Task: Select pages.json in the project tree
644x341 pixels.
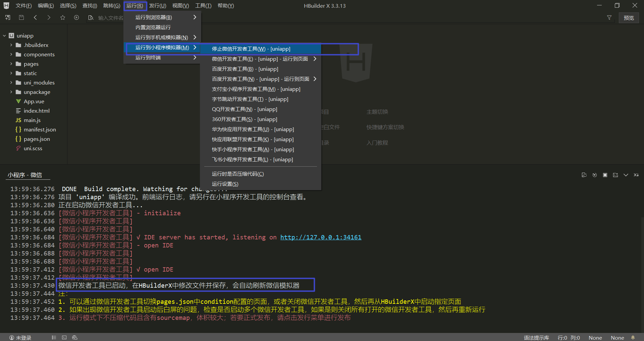Action: 37,139
